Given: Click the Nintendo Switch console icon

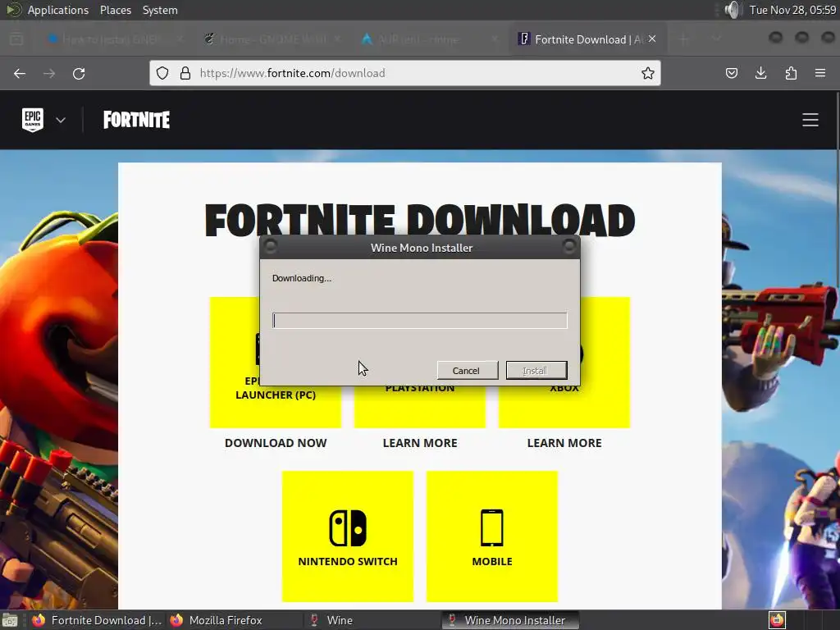Looking at the screenshot, I should (348, 527).
